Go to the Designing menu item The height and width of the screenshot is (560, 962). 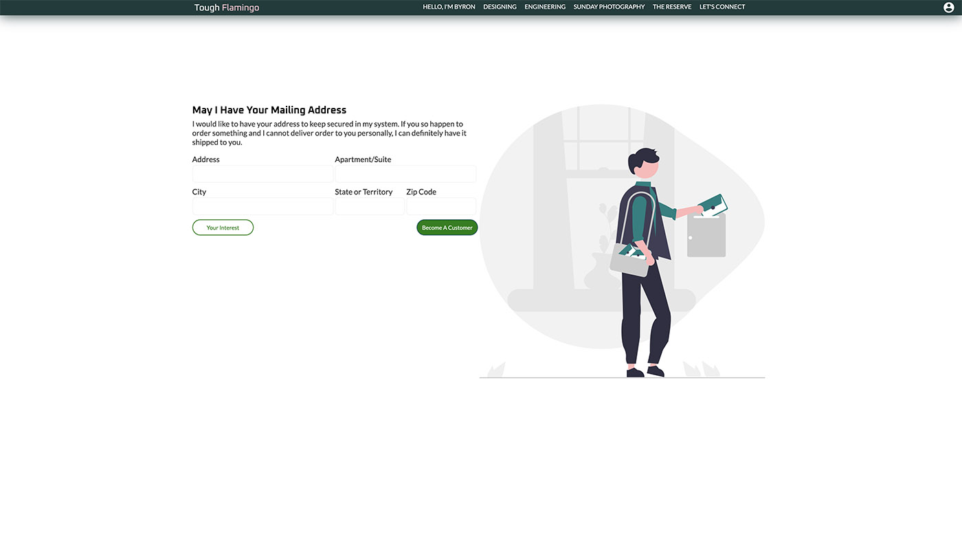[x=500, y=7]
